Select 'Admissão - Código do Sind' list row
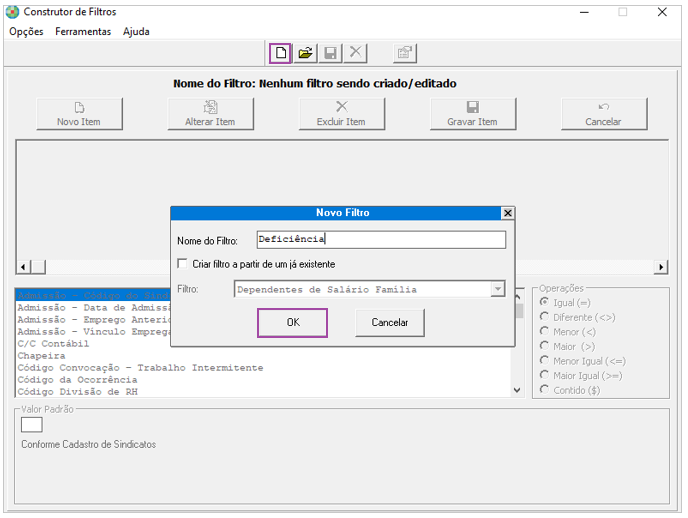Image resolution: width=688 pixels, height=518 pixels. [93, 295]
